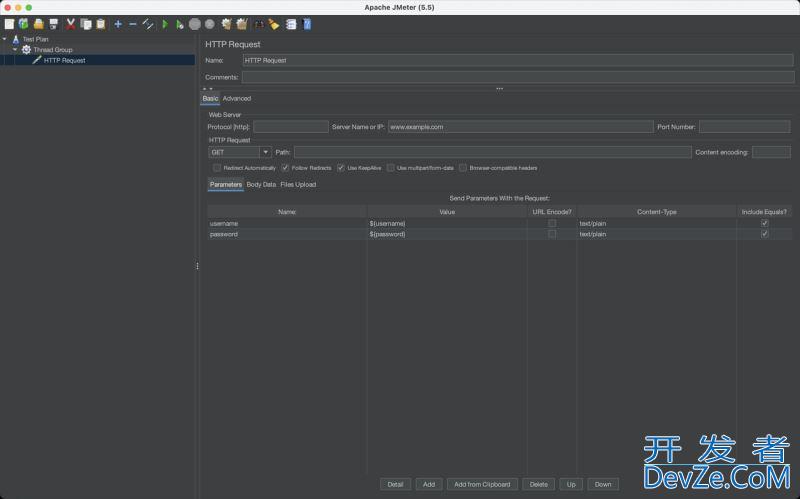Select the Body Data tab
The height and width of the screenshot is (499, 800).
click(261, 185)
